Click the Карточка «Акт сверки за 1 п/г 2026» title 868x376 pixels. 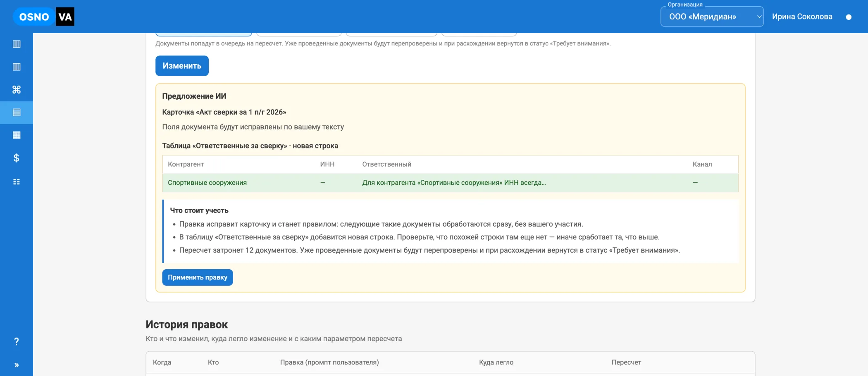(224, 112)
